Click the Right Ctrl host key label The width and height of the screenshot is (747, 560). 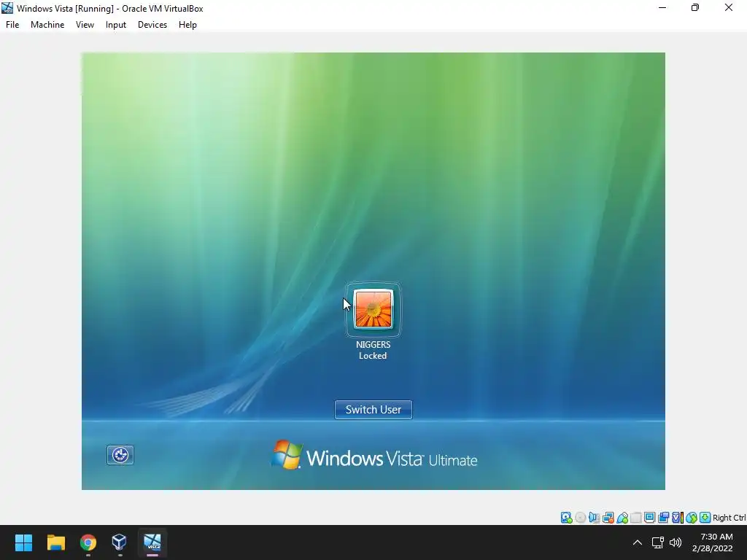click(729, 518)
